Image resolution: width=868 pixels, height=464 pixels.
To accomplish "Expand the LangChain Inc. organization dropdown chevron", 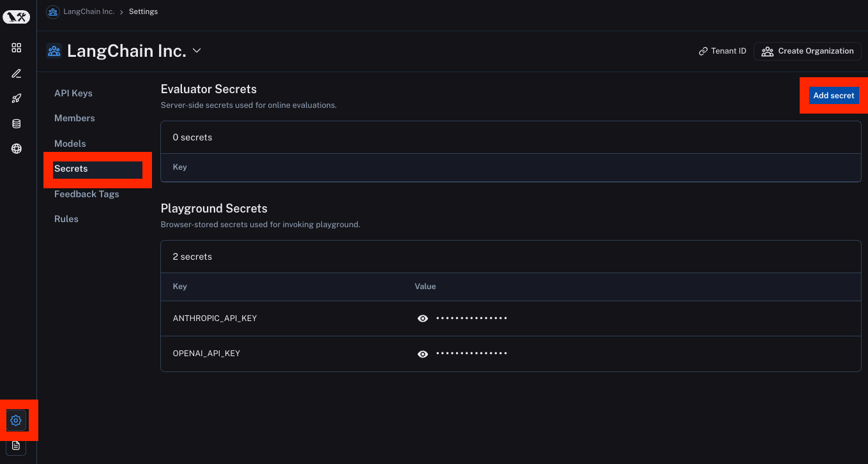I will 197,50.
